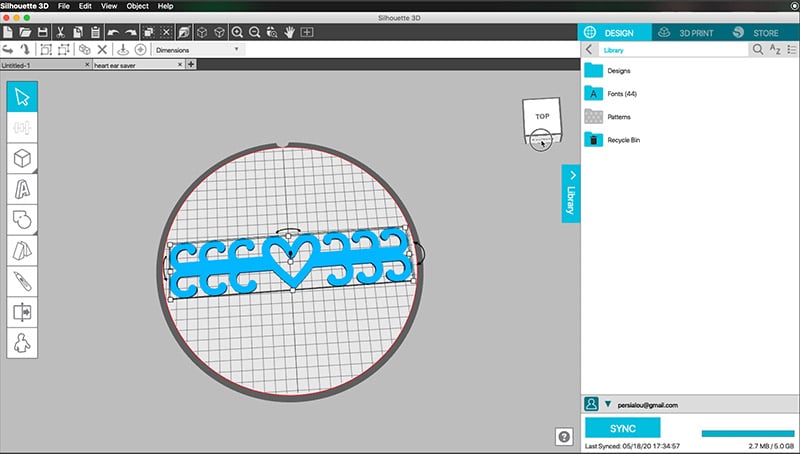Screen dimensions: 800x454
Task: Open the 3D shapes cube tool
Action: point(22,158)
